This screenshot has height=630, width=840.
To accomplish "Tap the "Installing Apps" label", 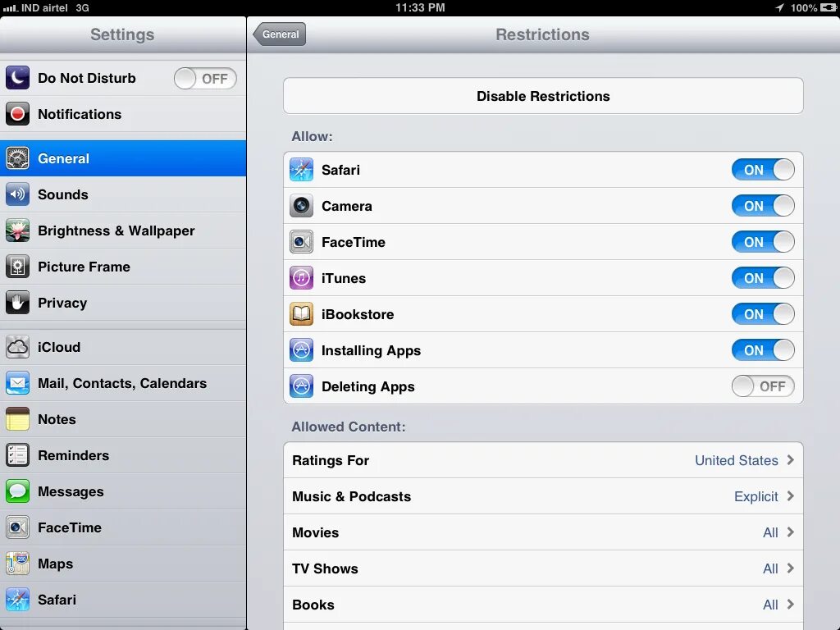I will [372, 351].
